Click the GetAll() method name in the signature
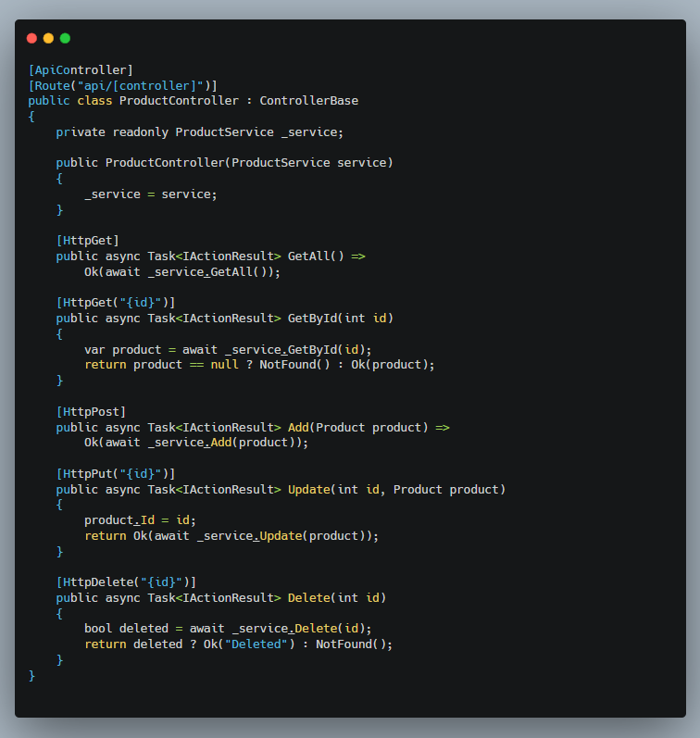The height and width of the screenshot is (738, 700). pyautogui.click(x=316, y=256)
